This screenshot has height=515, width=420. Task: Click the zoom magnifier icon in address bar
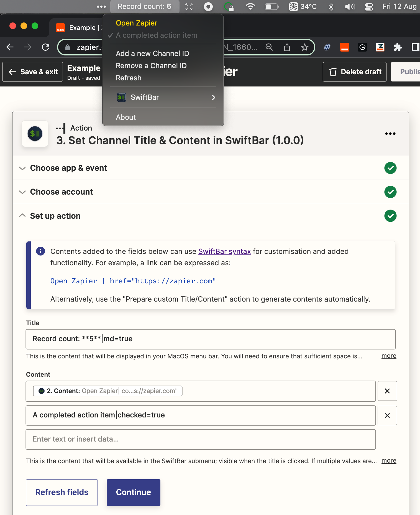coord(269,47)
